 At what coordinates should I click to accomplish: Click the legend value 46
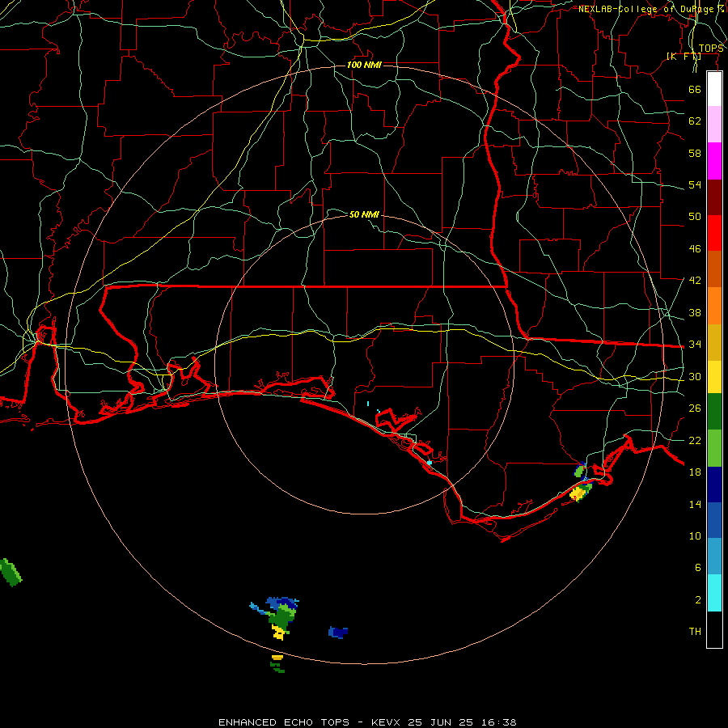[x=695, y=249]
